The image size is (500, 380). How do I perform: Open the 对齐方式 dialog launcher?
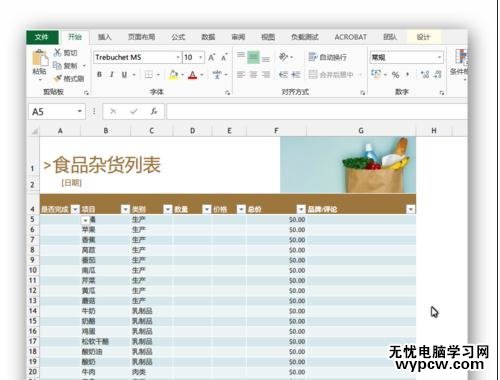[363, 93]
